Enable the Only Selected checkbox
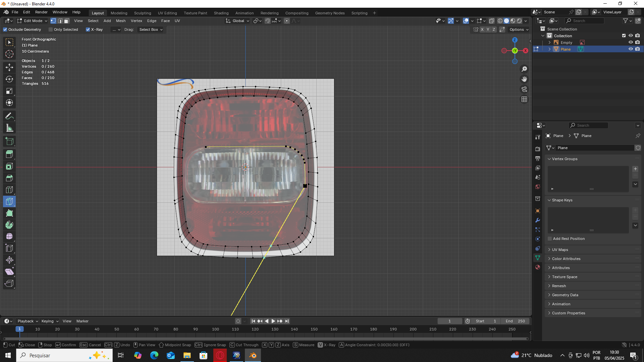Screen dimensions: 644x362 [x=51, y=29]
